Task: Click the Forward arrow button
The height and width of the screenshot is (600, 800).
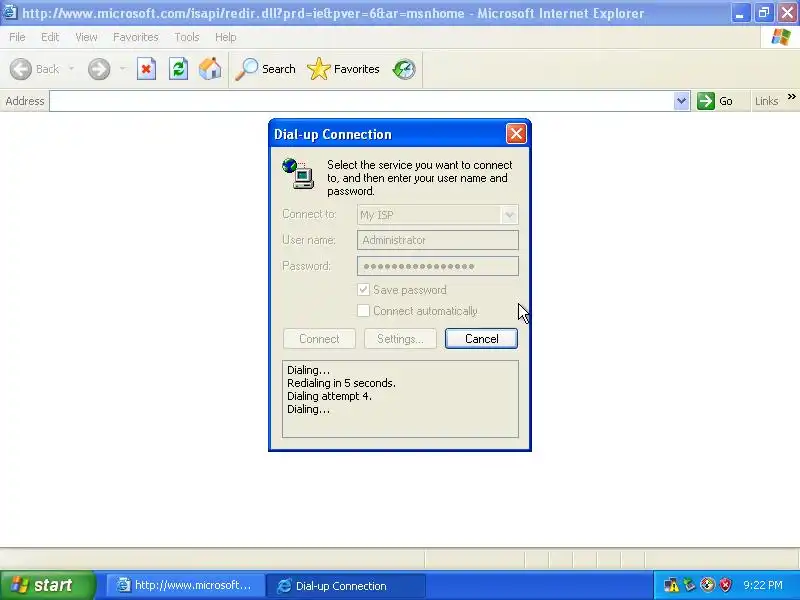Action: coord(99,69)
